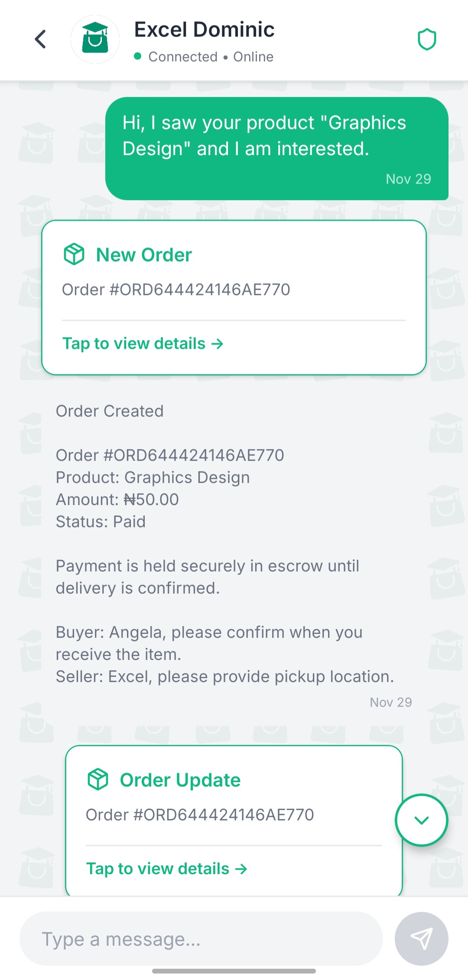Select the Connected status label
Image resolution: width=468 pixels, height=980 pixels.
pyautogui.click(x=183, y=56)
